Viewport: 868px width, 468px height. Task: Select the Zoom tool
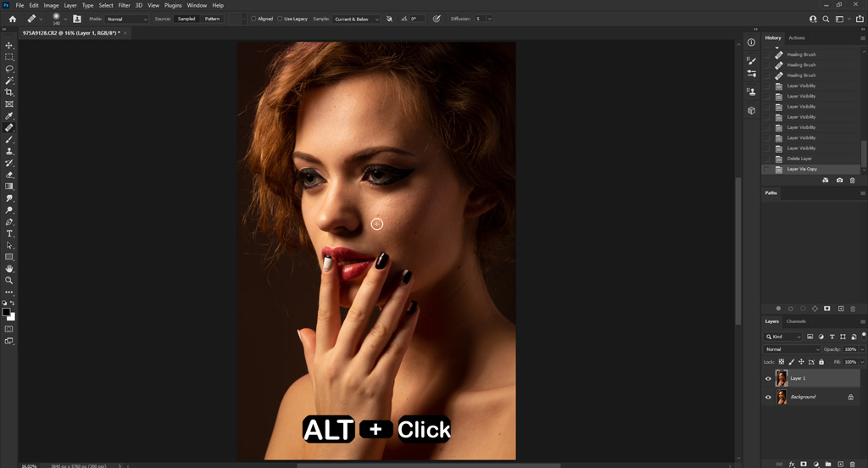pyautogui.click(x=8, y=281)
